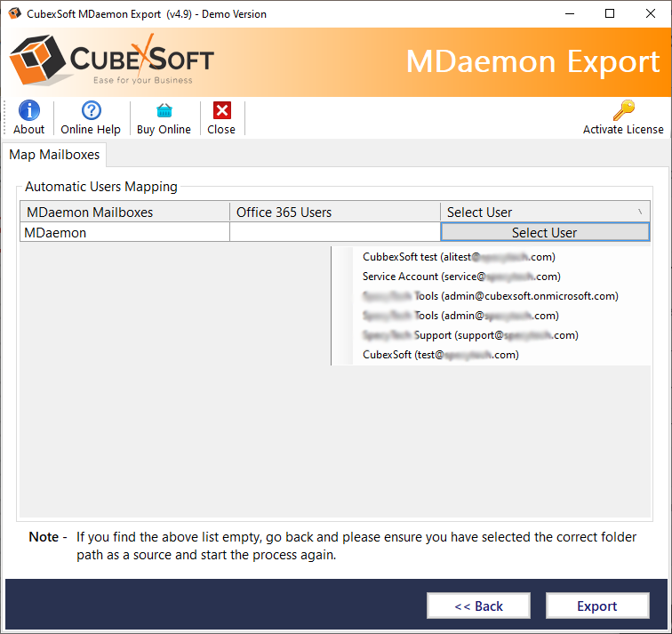This screenshot has height=634, width=672.
Task: Go back with the << Back button
Action: tap(478, 606)
